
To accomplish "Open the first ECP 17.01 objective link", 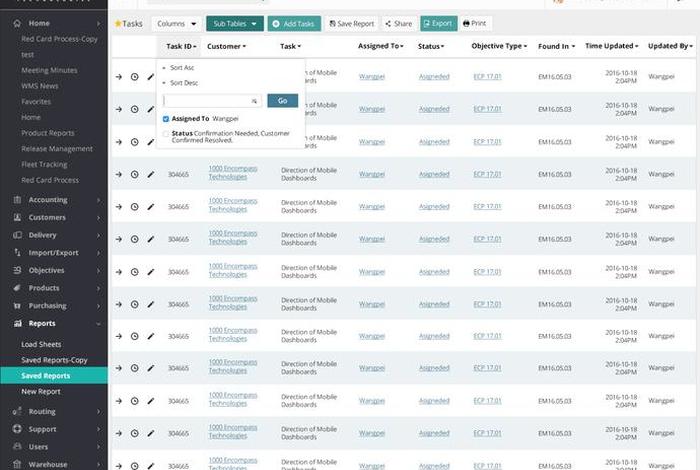I will click(x=487, y=77).
